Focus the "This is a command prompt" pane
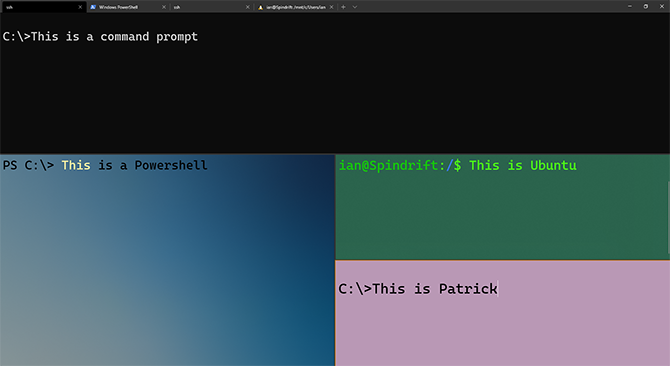 [335, 83]
